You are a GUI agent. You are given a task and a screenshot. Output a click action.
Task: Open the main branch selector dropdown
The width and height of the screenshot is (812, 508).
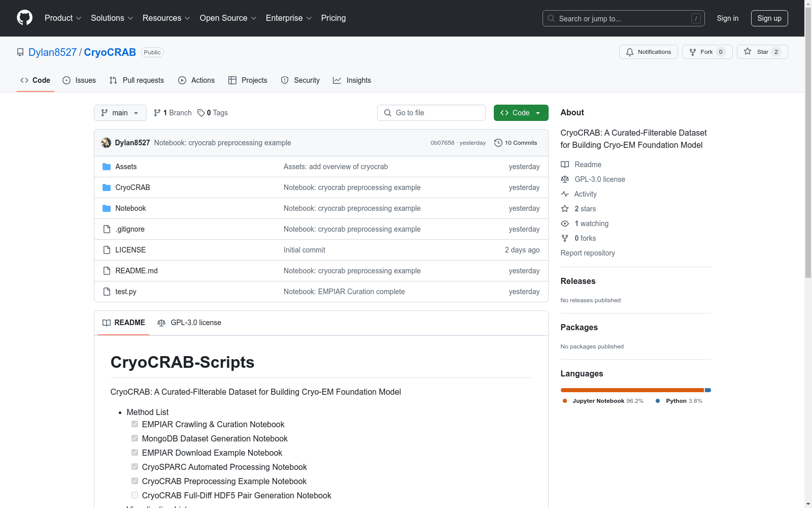(x=120, y=113)
